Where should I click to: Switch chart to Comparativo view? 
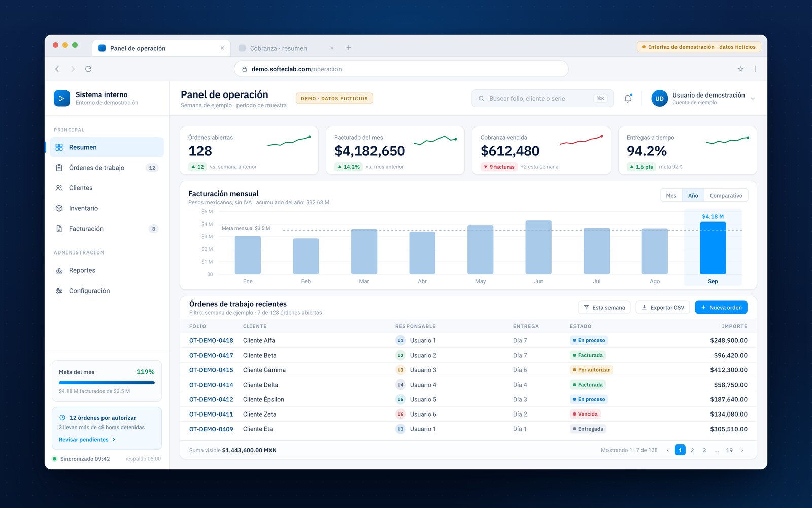pos(726,196)
